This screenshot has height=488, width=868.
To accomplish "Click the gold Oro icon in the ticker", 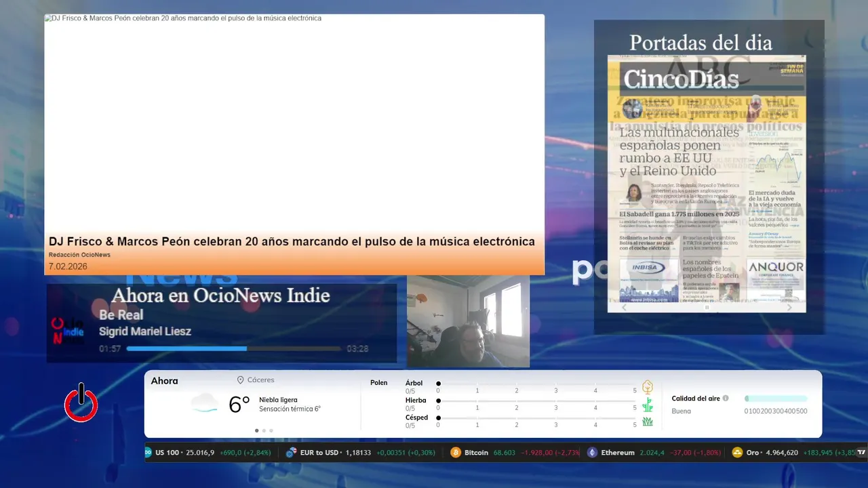I will pyautogui.click(x=738, y=453).
